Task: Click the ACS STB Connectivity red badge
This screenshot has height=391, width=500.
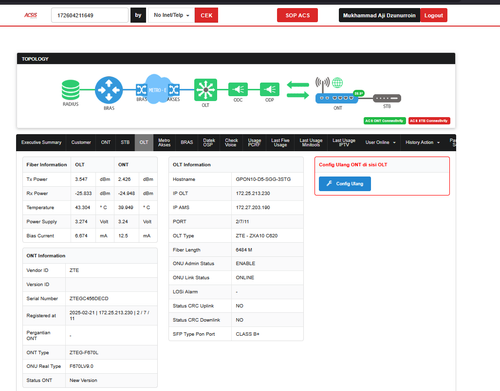Action: (429, 121)
